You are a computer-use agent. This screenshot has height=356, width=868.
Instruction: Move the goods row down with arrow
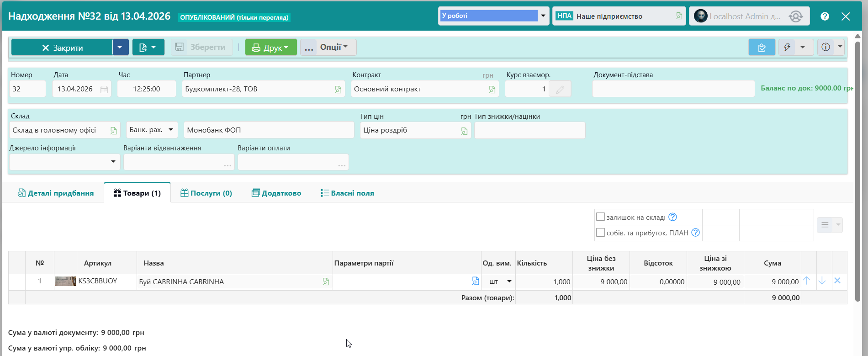[822, 281]
